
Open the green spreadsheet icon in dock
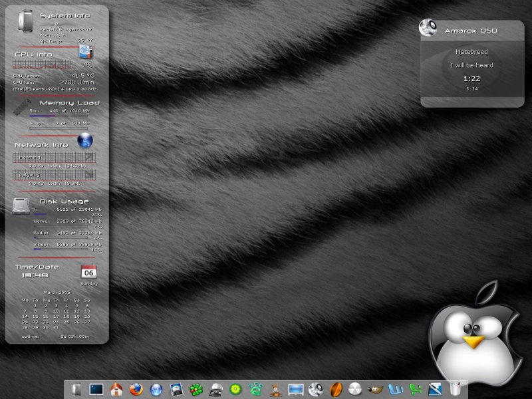point(415,390)
